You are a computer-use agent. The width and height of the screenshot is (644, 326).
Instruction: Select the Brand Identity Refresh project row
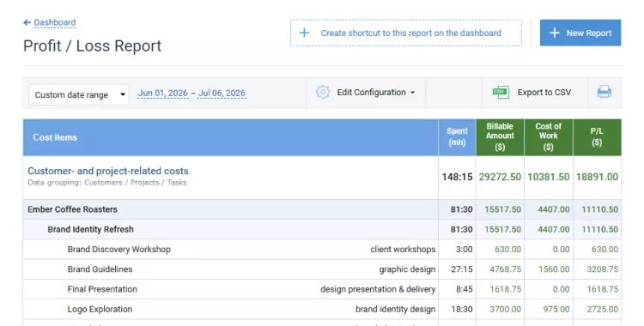pyautogui.click(x=322, y=230)
